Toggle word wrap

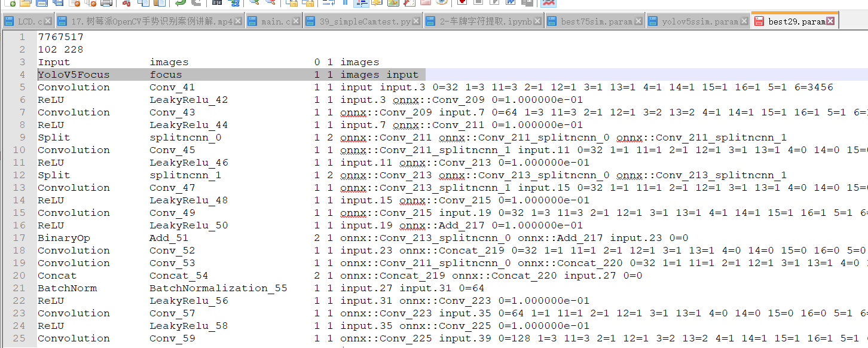[x=329, y=4]
